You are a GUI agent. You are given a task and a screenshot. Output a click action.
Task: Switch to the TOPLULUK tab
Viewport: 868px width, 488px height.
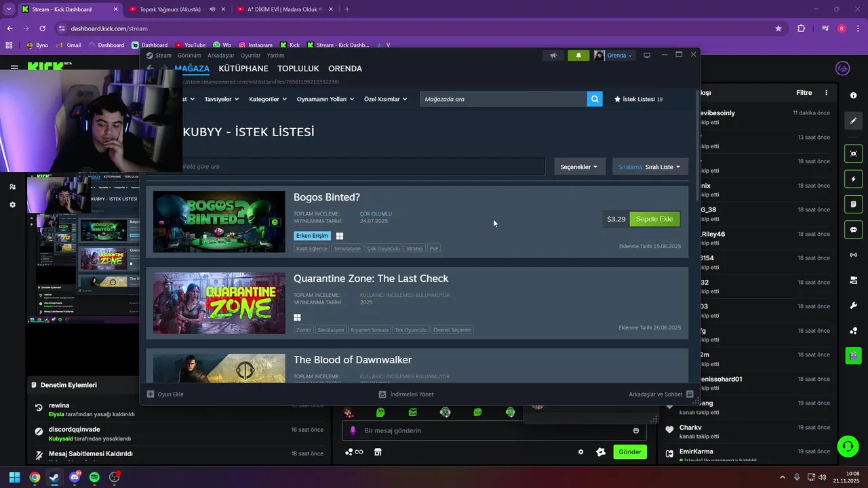tap(298, 68)
